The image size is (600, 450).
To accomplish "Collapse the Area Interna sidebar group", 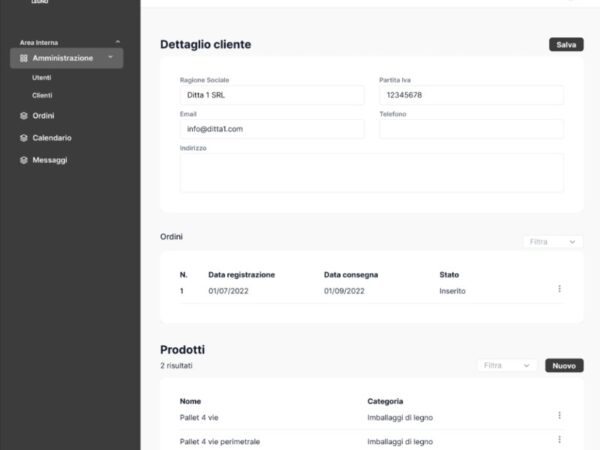I will [118, 42].
